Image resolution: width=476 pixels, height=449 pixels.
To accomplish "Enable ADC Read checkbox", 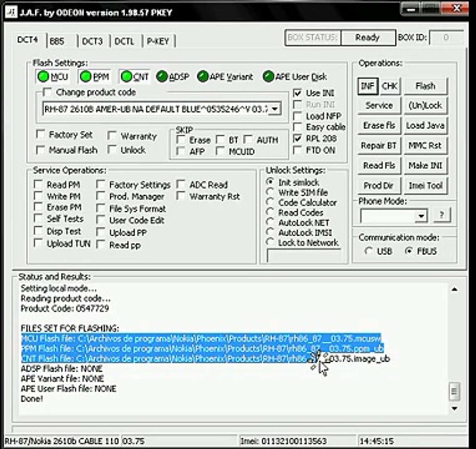I will (181, 184).
